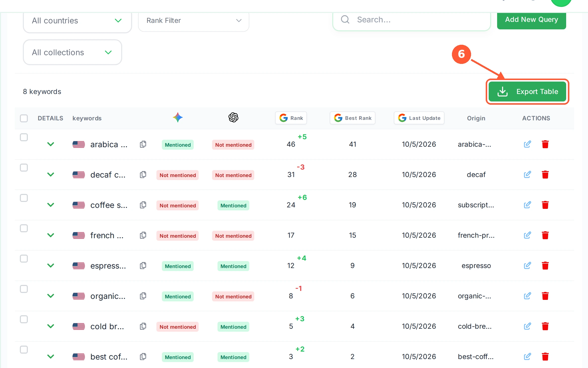Click the 'Origin' column header
The height and width of the screenshot is (368, 588).
476,118
